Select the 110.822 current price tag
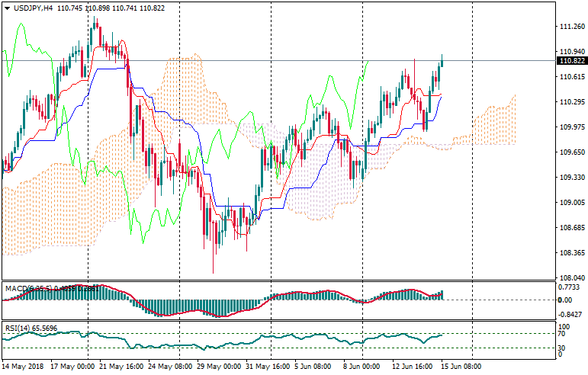This screenshot has width=588, height=375. point(572,61)
